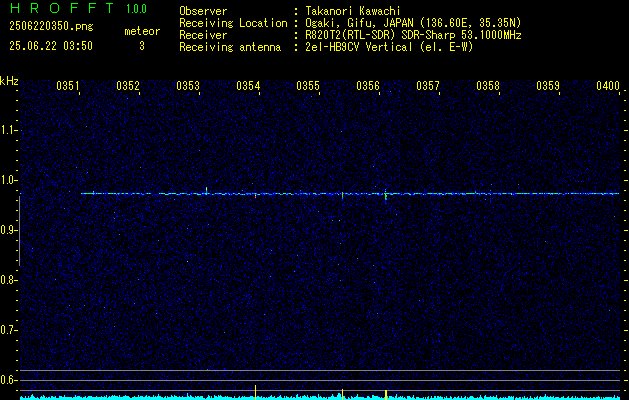Click the Ogaki, Gifu, JAPAN location text
The image size is (629, 400).
[414, 23]
